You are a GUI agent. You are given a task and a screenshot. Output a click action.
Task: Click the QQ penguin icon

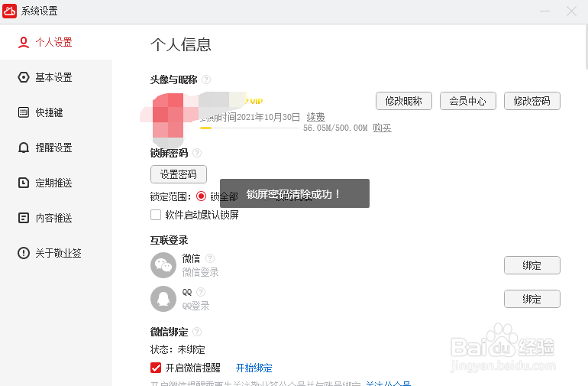point(163,299)
